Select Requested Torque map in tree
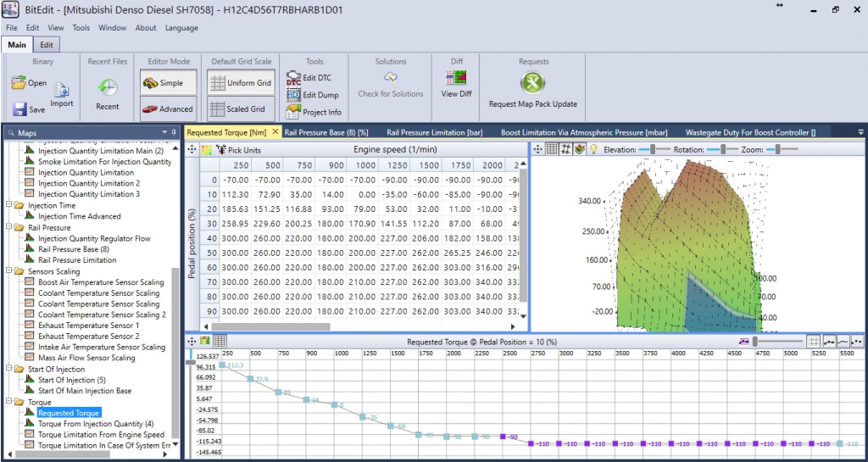Viewport: 868px width, 462px height. click(x=69, y=413)
